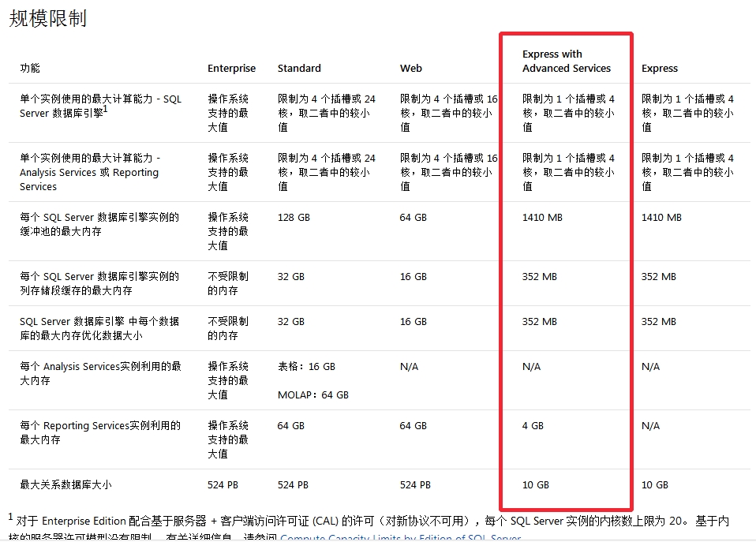Select Standard 32 GB in 列存储段缓存 row

(290, 277)
